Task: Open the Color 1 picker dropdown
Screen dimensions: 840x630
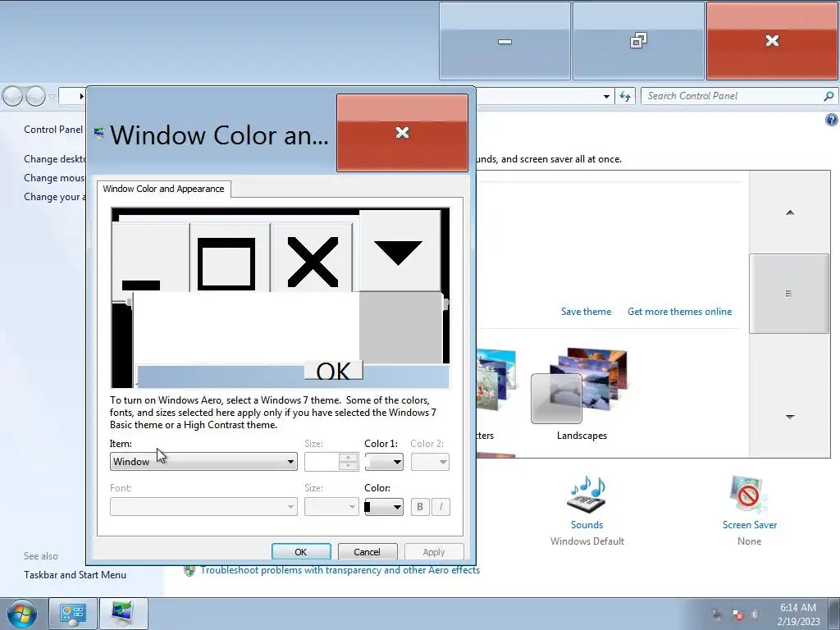Action: tap(384, 462)
